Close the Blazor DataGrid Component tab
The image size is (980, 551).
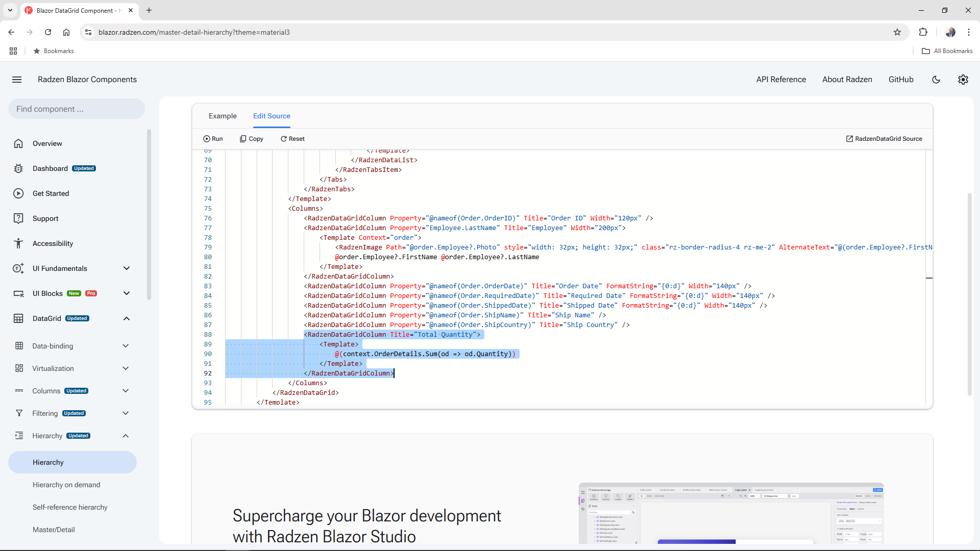click(131, 10)
